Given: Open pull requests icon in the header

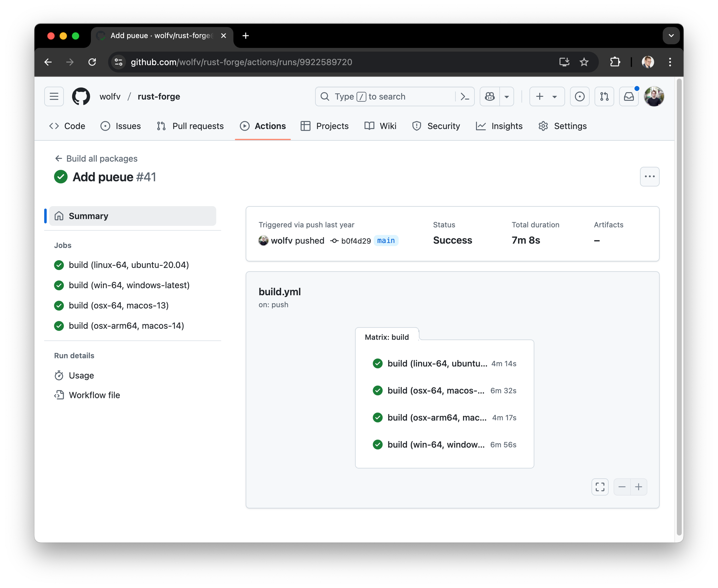Looking at the screenshot, I should tap(604, 97).
